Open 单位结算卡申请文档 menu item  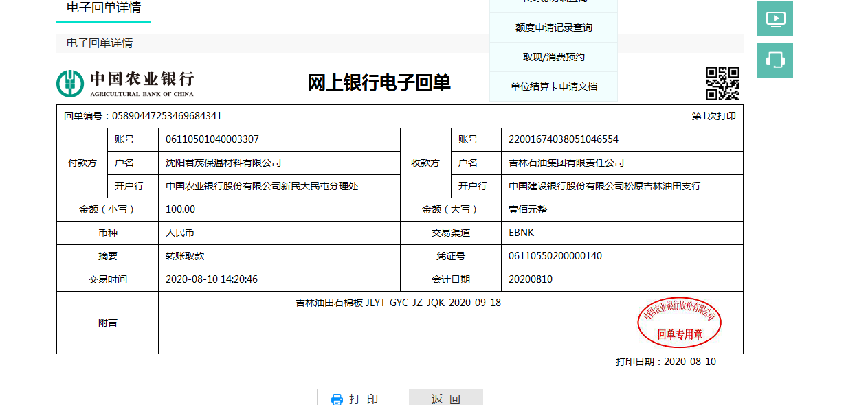tap(553, 86)
